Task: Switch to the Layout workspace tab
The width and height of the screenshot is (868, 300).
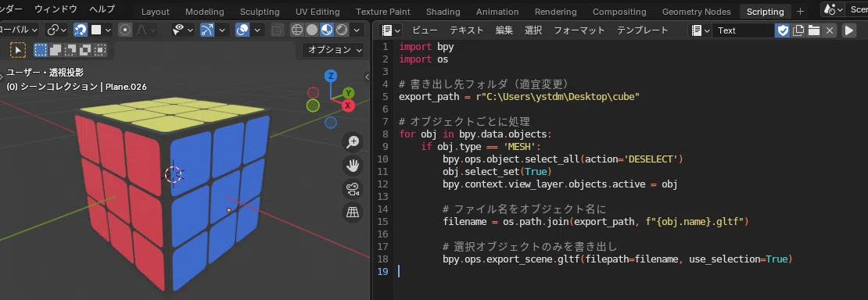Action: click(155, 12)
